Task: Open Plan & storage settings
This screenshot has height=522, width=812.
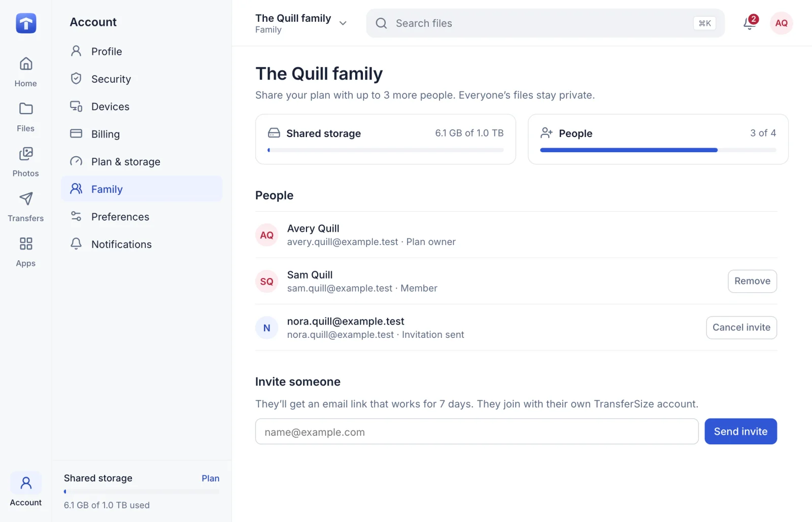Action: coord(142,161)
